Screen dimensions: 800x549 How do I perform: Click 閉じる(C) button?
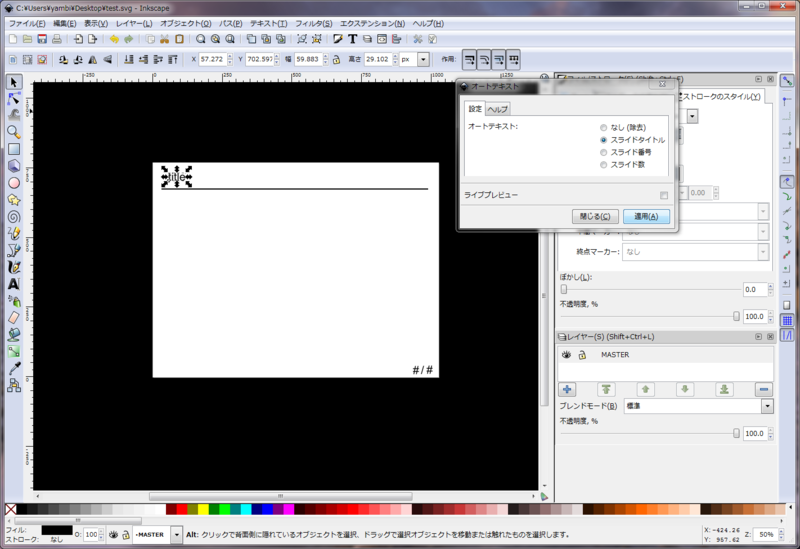[595, 216]
